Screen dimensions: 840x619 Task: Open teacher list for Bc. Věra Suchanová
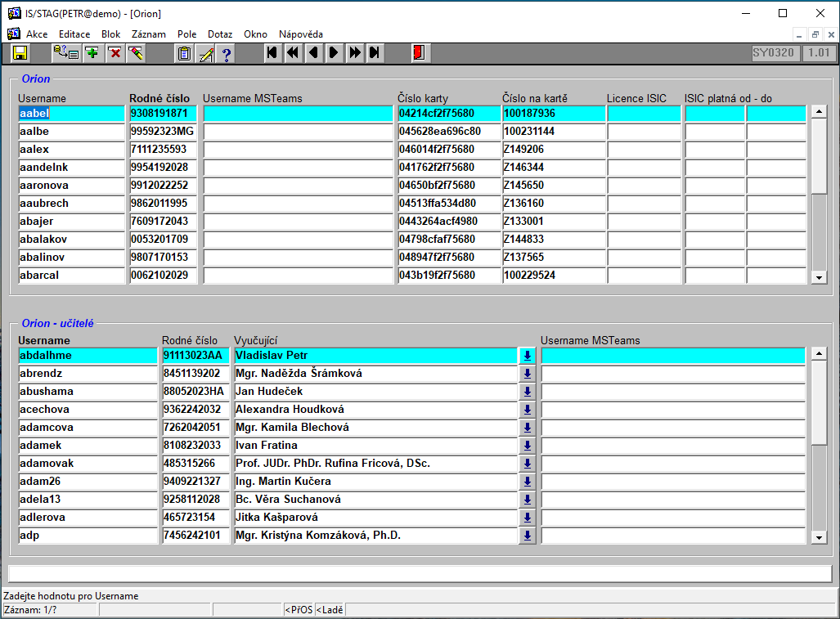tap(527, 499)
